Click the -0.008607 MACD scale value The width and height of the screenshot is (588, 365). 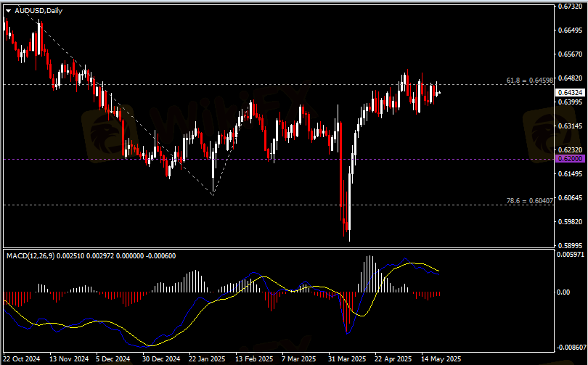click(571, 348)
